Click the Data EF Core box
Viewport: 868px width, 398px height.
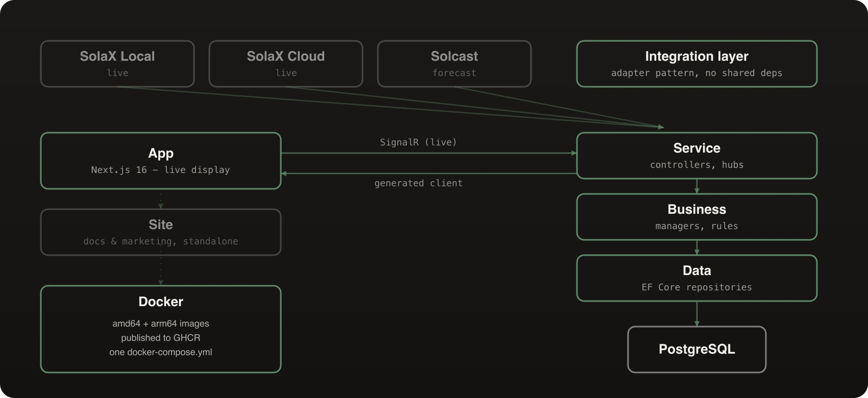tap(697, 278)
